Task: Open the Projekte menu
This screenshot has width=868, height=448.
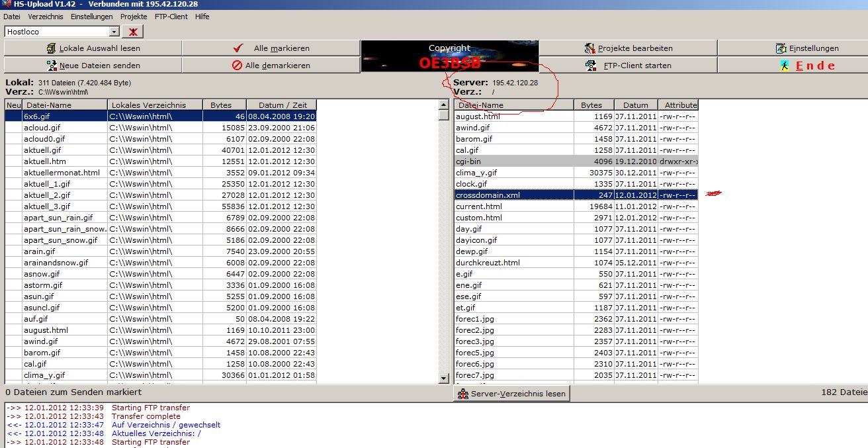Action: pos(134,17)
